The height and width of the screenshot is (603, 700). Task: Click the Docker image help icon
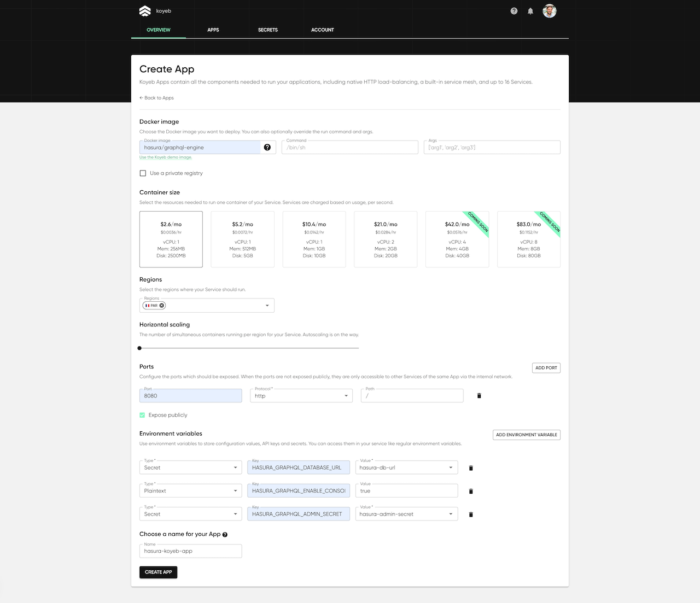(267, 147)
